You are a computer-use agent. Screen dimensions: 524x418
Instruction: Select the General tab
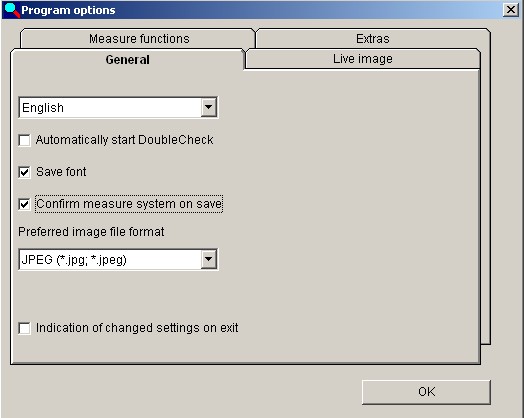tap(127, 59)
